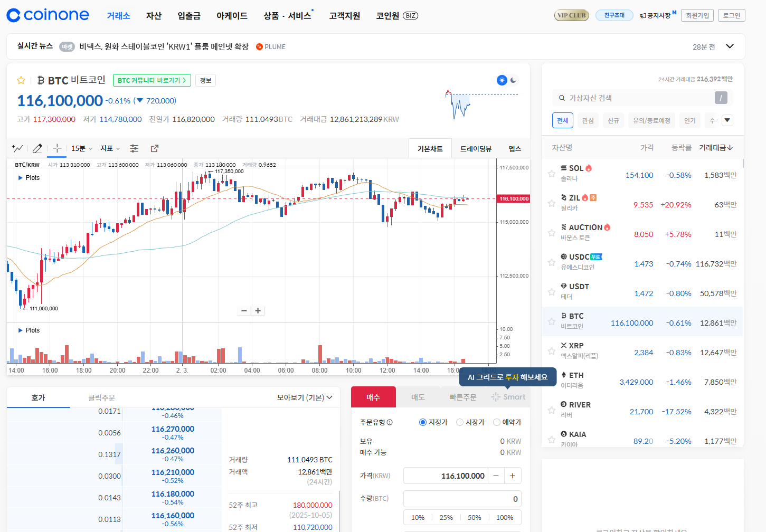Viewport: 766px width, 532px height.
Task: Favorite USDC with its star
Action: 551,262
